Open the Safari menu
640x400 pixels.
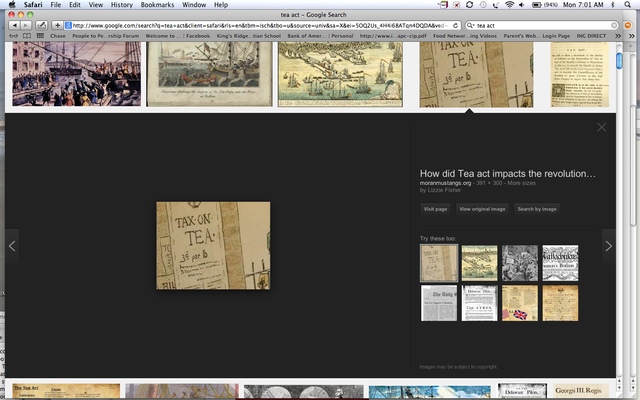pos(33,5)
